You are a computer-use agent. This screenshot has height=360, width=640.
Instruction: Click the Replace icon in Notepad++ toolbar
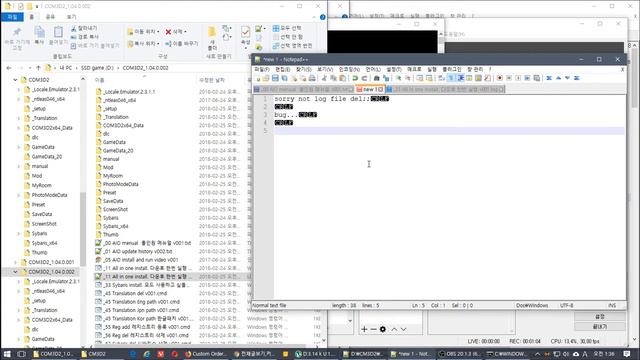[386, 78]
